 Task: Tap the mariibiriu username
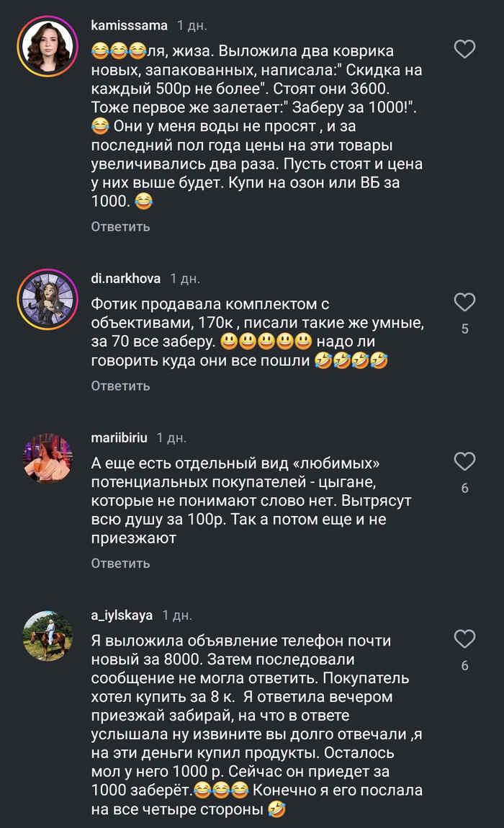point(119,438)
